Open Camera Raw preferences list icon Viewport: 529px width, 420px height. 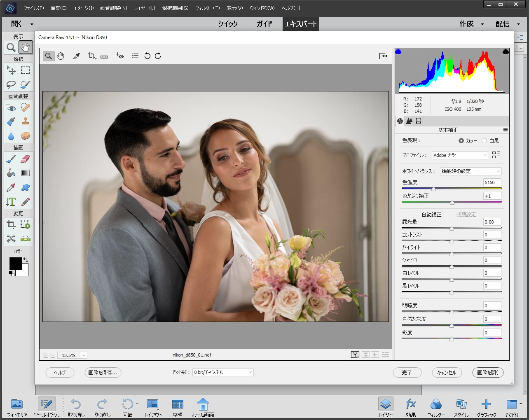pyautogui.click(x=135, y=56)
